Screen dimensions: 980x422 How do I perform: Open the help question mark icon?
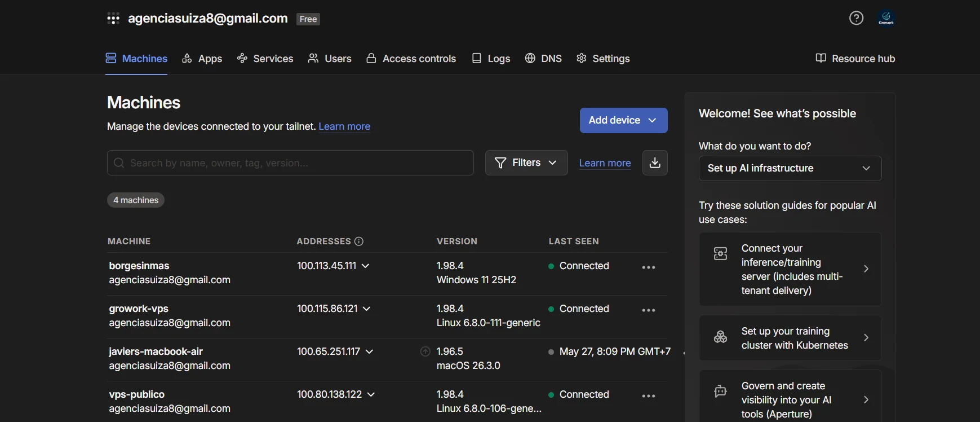click(856, 18)
